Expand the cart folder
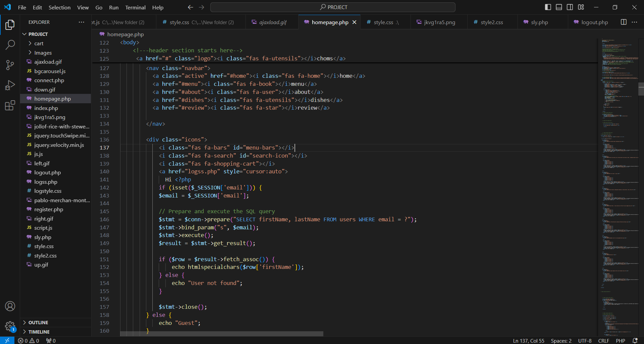 click(x=39, y=44)
